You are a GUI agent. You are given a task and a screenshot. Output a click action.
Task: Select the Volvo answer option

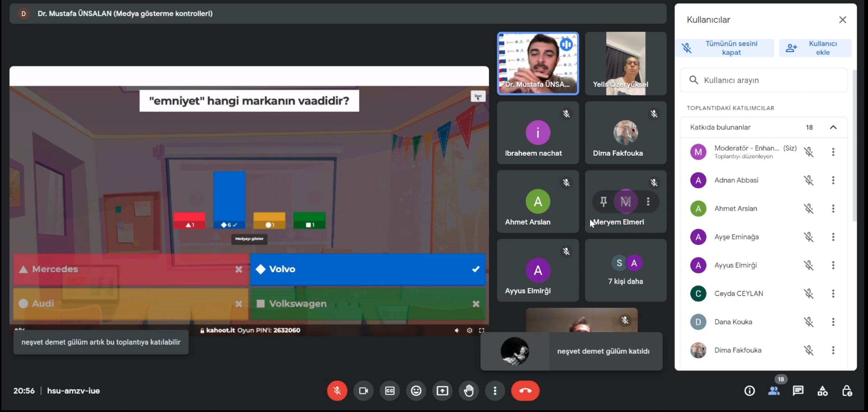coord(368,269)
